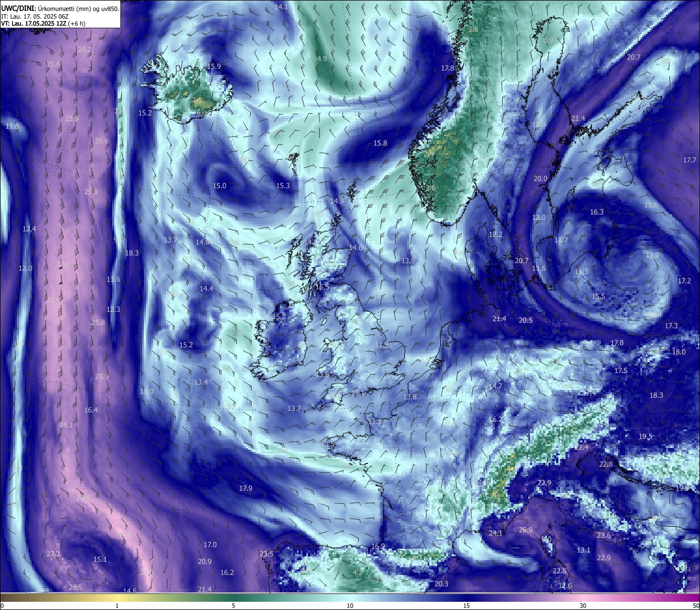Click the 14.7 value label
This screenshot has width=700, height=610.
[x=495, y=386]
